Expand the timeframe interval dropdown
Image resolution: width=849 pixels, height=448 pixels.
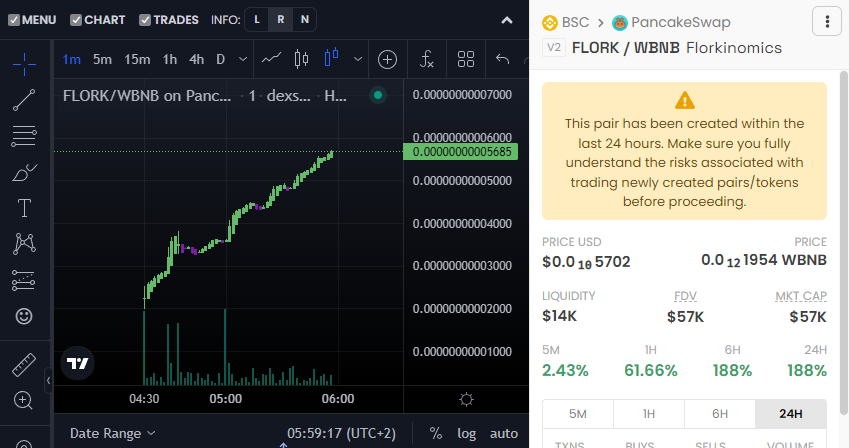243,59
